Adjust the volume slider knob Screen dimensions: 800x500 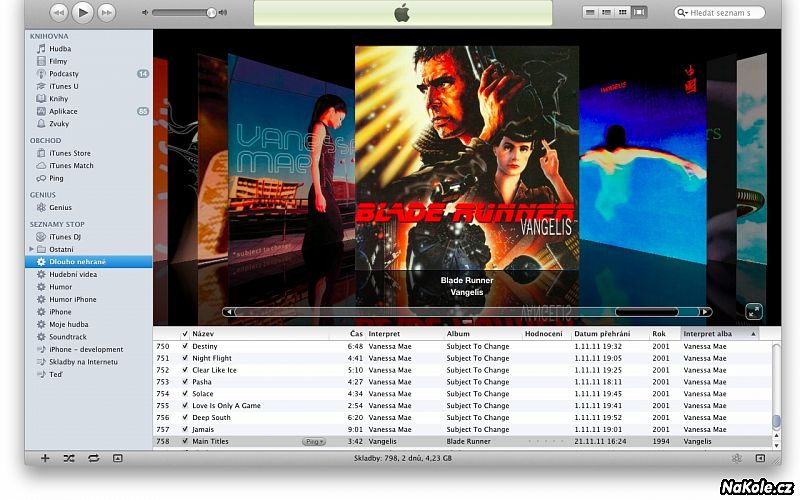click(211, 13)
